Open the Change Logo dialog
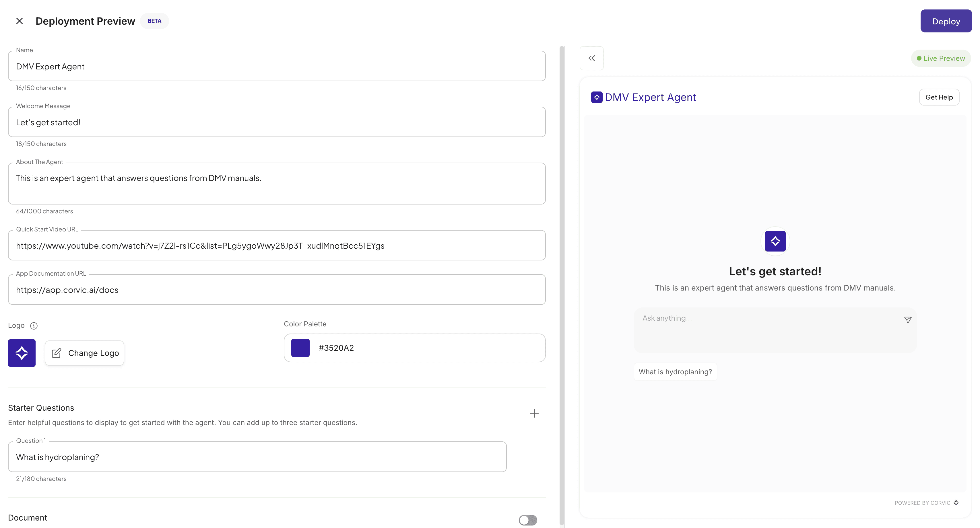980x528 pixels. coord(84,353)
